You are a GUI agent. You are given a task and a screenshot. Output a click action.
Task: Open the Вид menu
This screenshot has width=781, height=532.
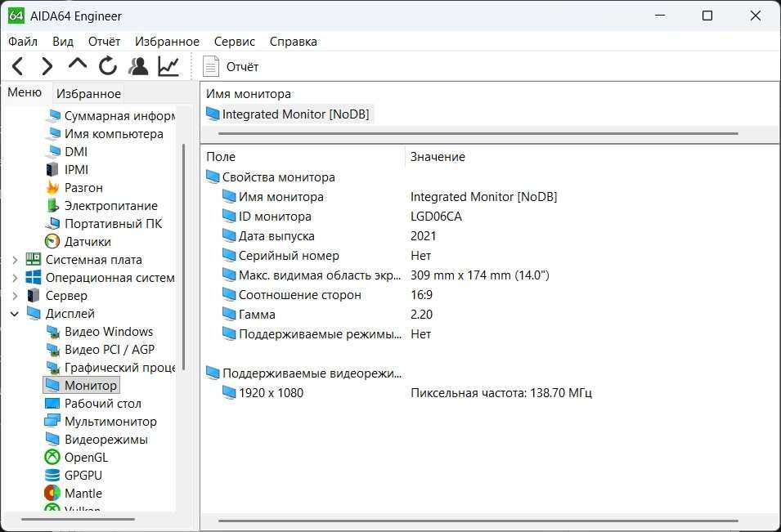click(x=63, y=42)
